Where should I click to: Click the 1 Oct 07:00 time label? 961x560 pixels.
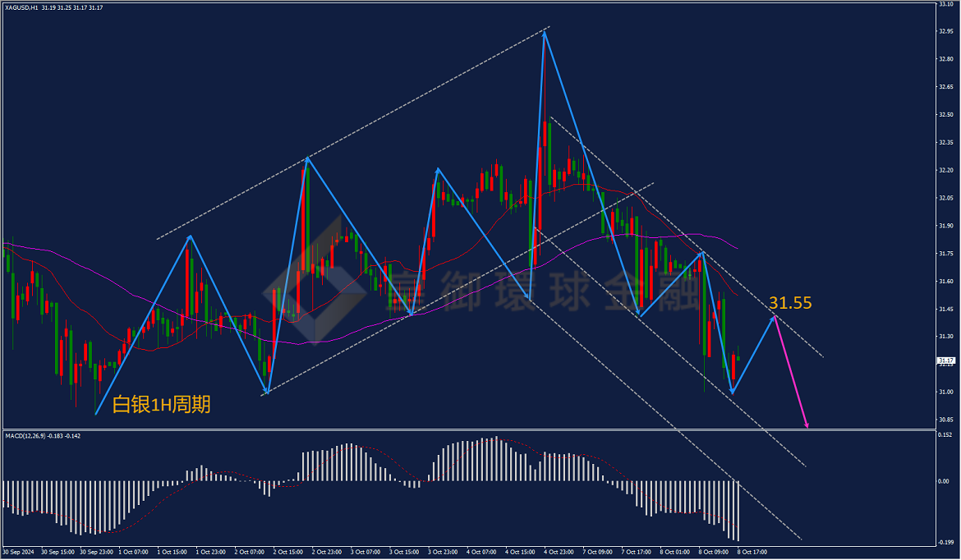[133, 552]
